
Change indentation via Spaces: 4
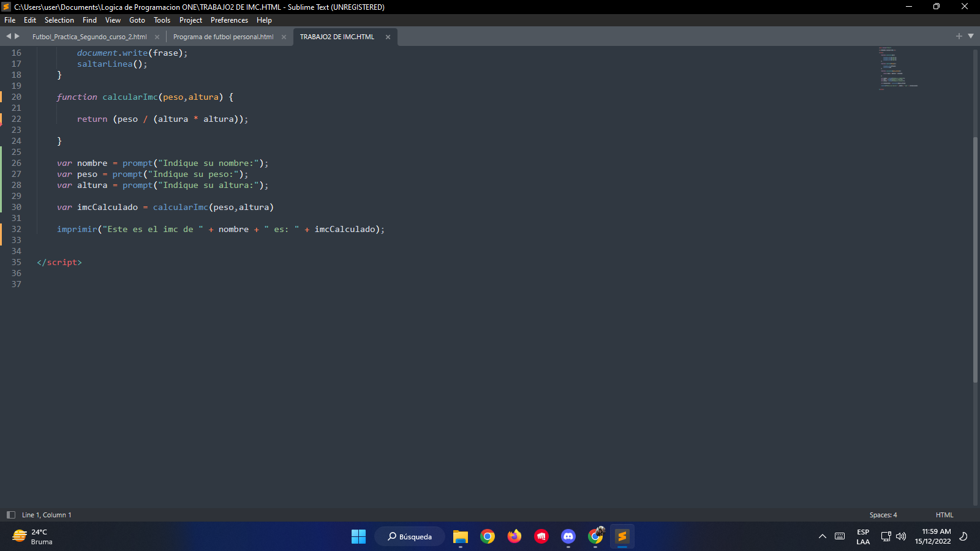(x=883, y=515)
